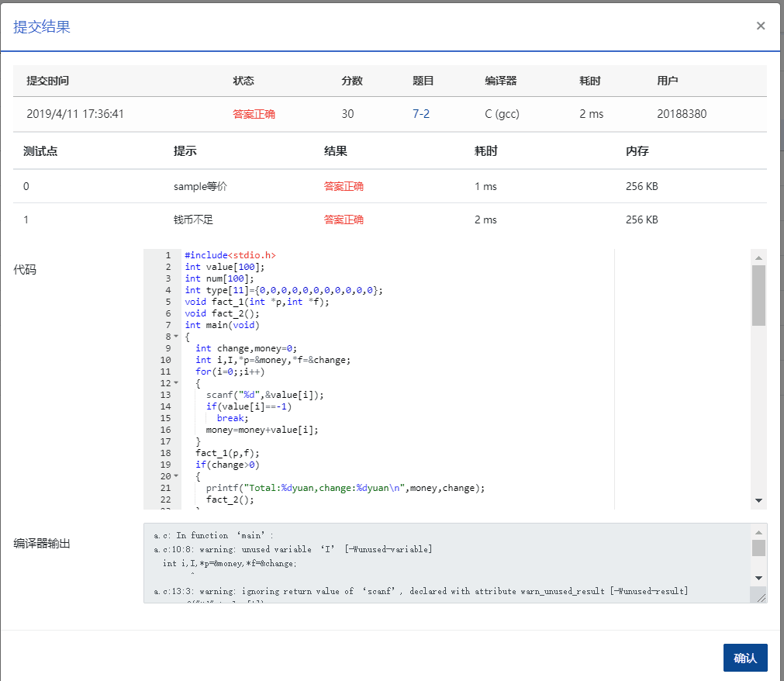Viewport: 784px width, 681px height.
Task: Collapse code fold arrow at line 20
Action: [x=176, y=476]
